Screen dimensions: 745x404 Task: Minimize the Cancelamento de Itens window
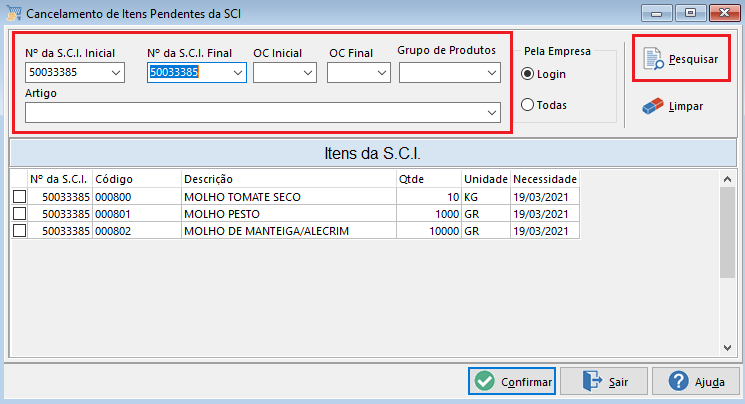(656, 13)
